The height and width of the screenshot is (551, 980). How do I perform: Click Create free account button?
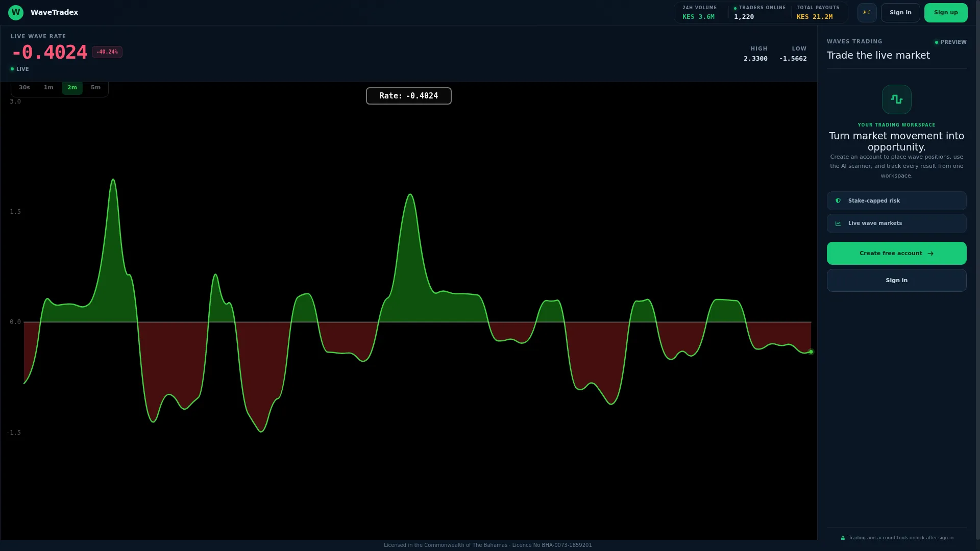click(x=897, y=253)
